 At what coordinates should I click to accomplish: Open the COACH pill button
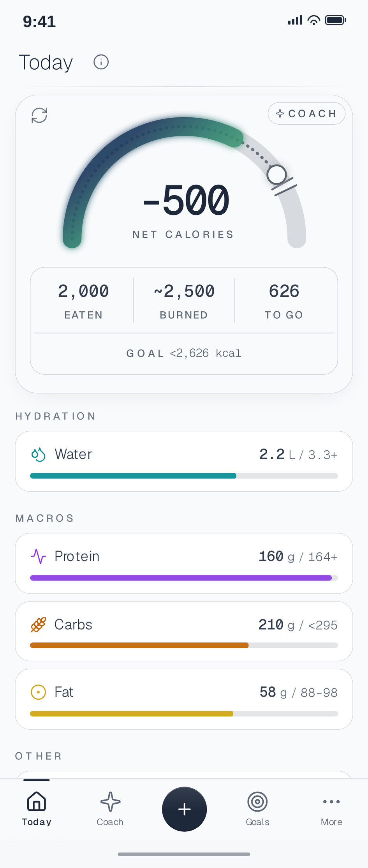pos(306,113)
